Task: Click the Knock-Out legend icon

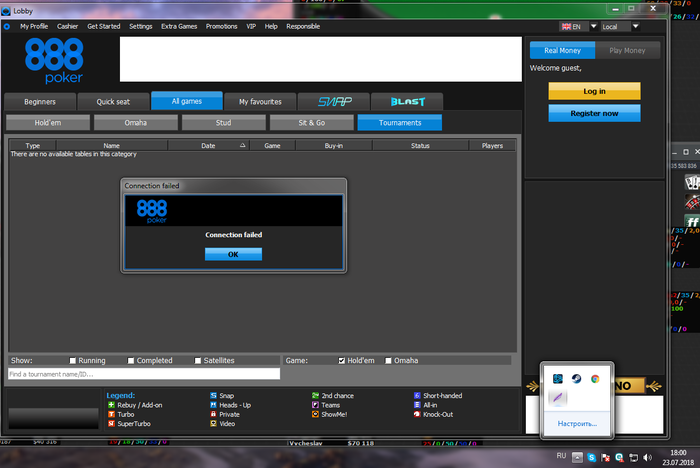Action: click(417, 414)
